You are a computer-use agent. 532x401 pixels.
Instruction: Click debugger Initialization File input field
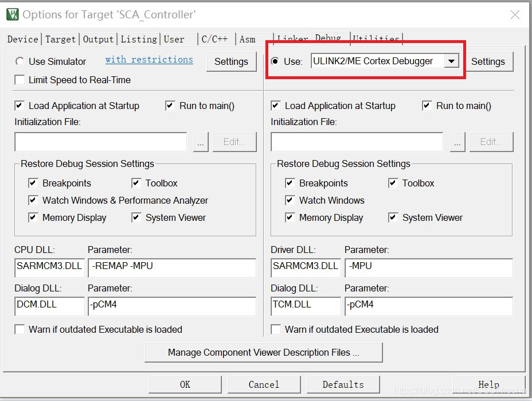tap(357, 142)
